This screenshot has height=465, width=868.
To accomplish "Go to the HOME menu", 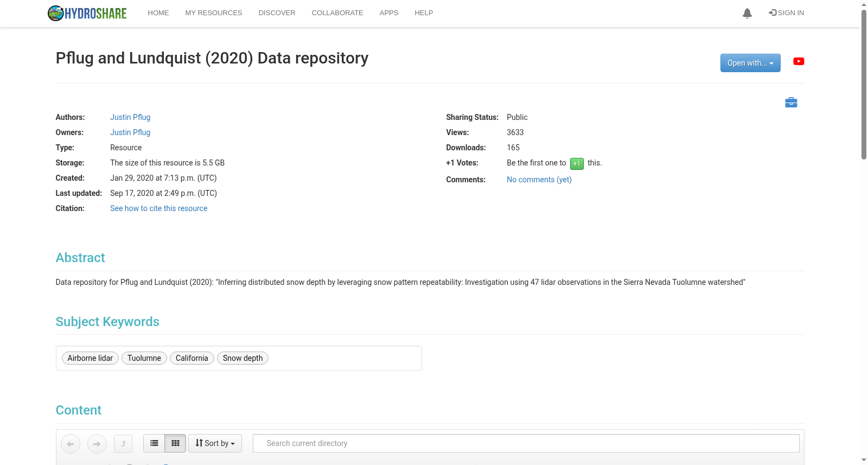I will (158, 13).
